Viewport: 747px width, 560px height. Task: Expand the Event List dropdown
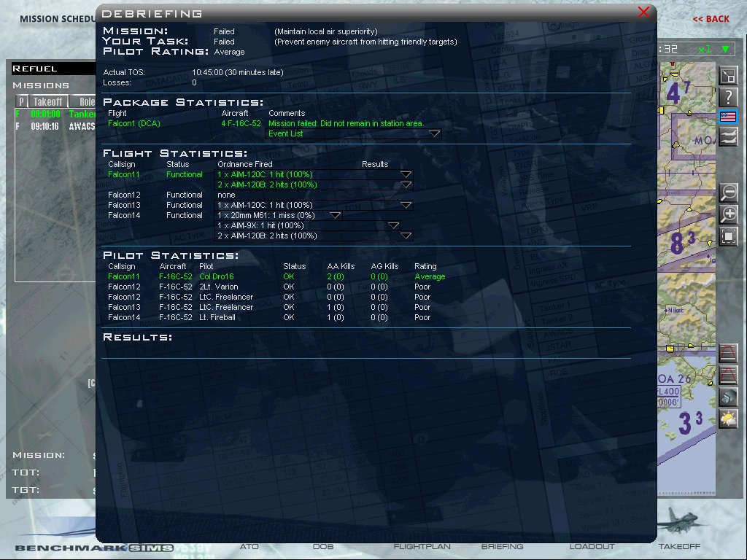(434, 134)
